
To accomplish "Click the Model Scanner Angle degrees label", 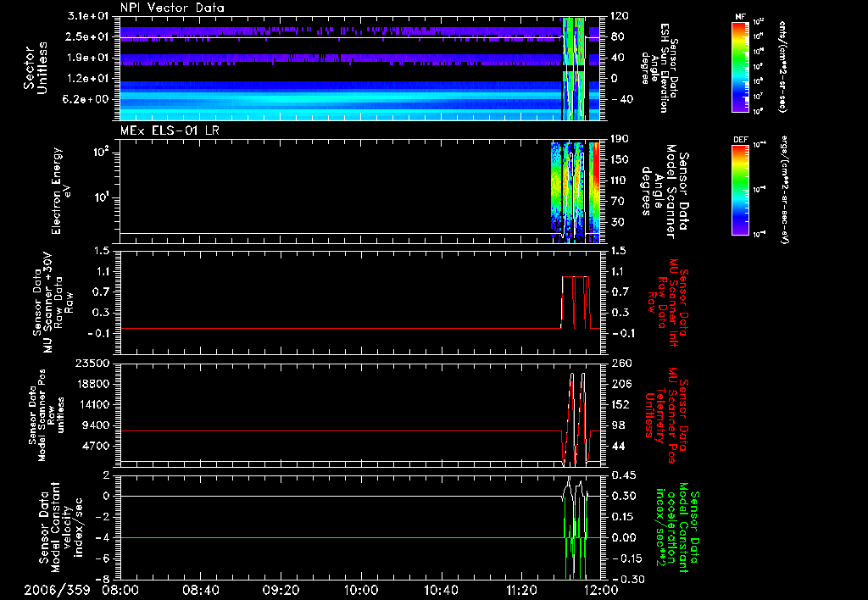I will (665, 191).
